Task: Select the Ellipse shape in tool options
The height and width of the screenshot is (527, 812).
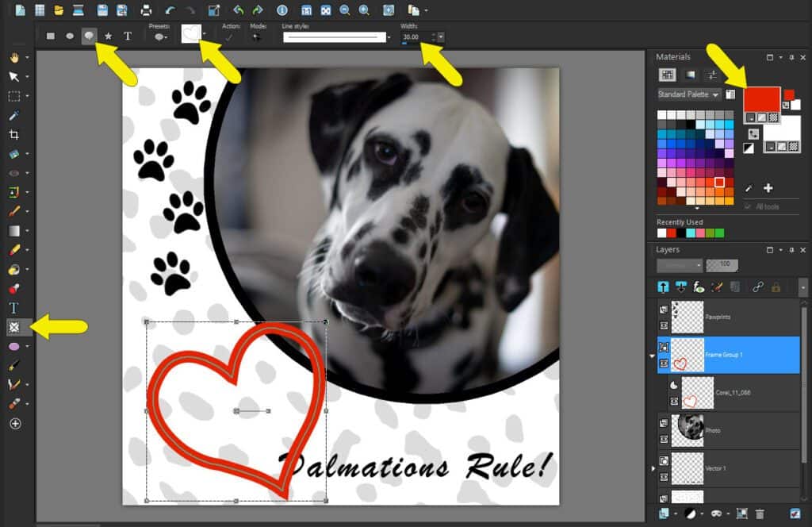Action: coord(68,36)
